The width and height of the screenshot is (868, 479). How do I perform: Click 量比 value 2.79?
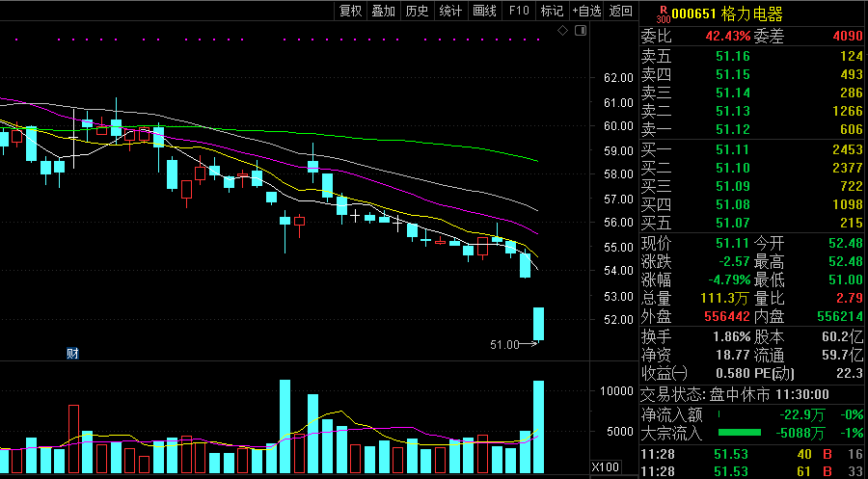click(850, 298)
